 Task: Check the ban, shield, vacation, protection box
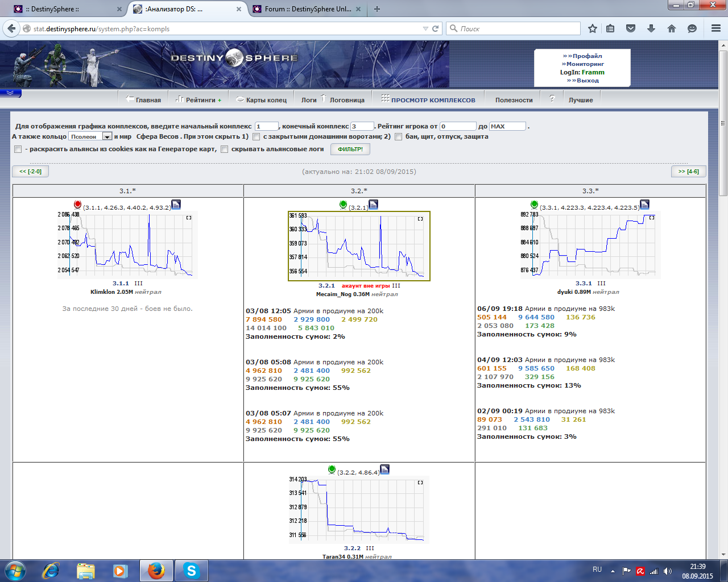[398, 136]
